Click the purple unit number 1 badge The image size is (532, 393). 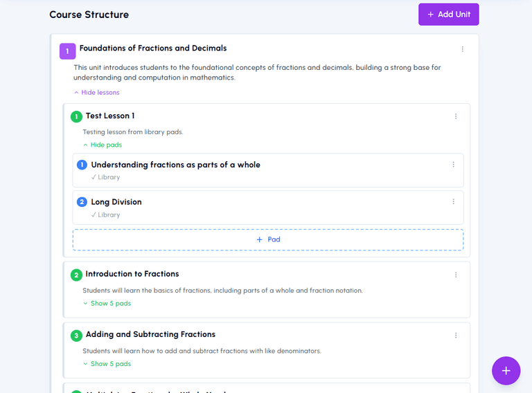[x=67, y=51]
